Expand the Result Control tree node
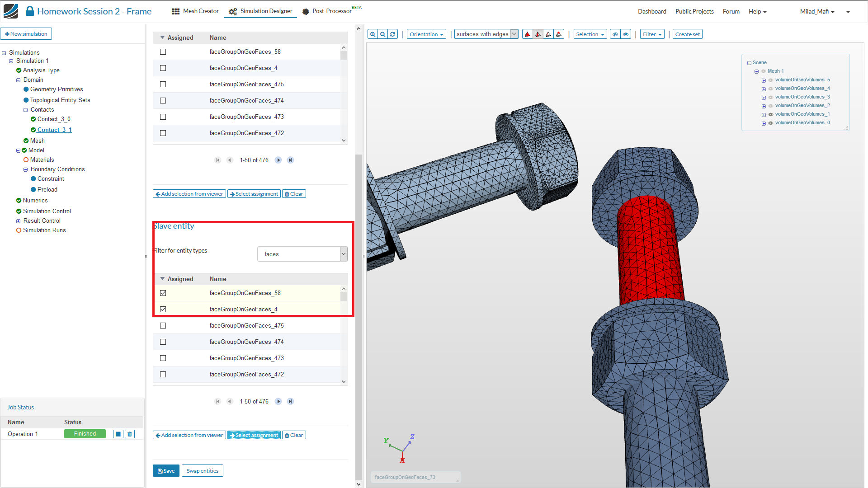 (x=19, y=221)
